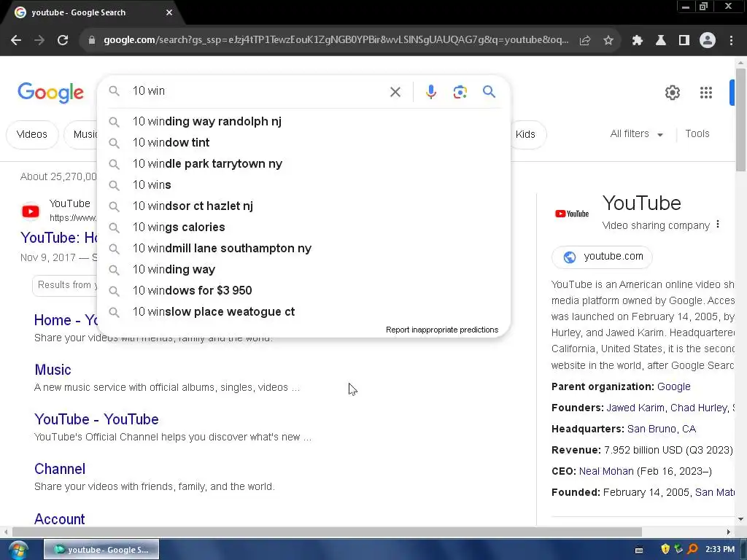The image size is (747, 560).
Task: Pick the '10 winding way' suggestion
Action: [x=303, y=270]
